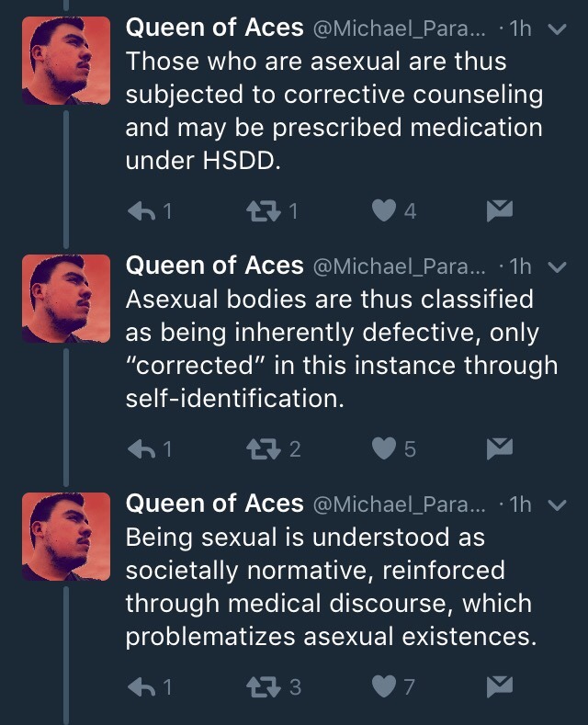Open Queen of Aces profile from first tweet

click(214, 28)
